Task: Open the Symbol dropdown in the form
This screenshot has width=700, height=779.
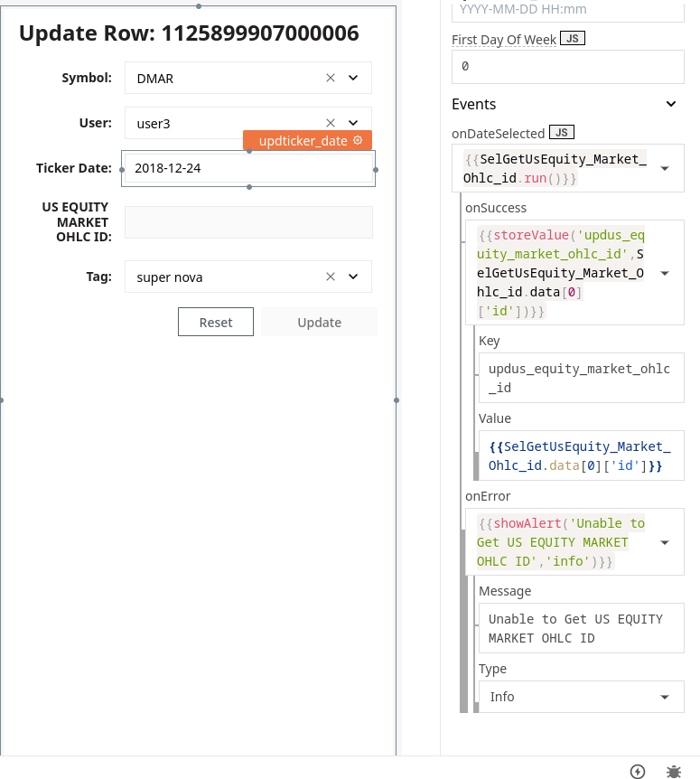Action: [x=353, y=78]
